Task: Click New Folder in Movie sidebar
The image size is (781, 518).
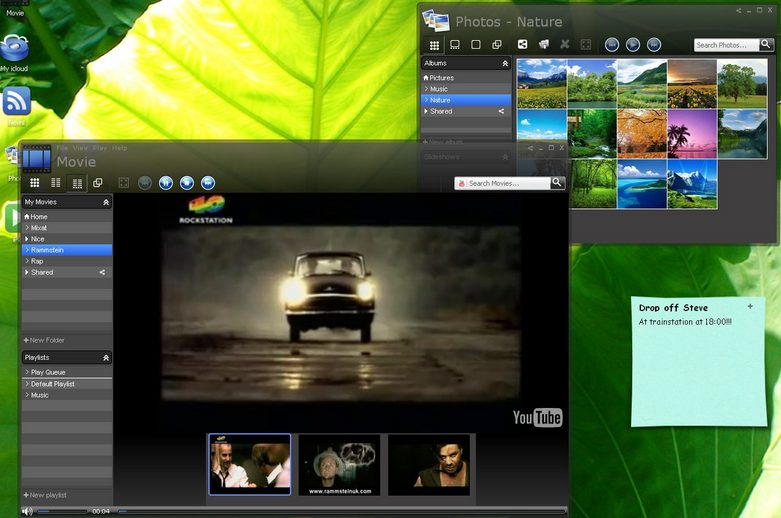Action: 46,341
